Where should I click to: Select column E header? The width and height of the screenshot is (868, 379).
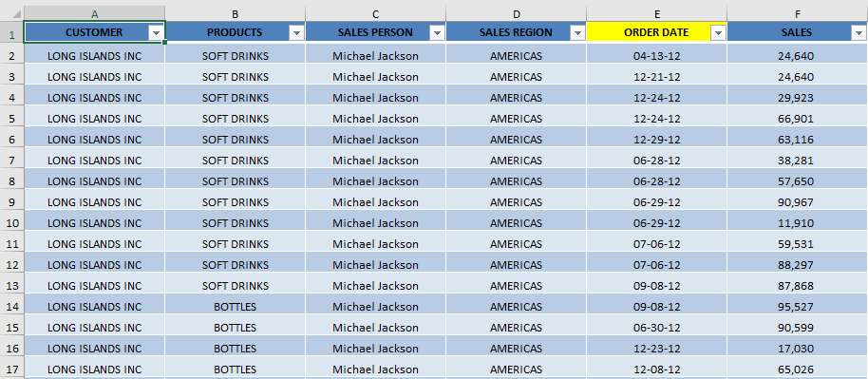click(x=656, y=14)
